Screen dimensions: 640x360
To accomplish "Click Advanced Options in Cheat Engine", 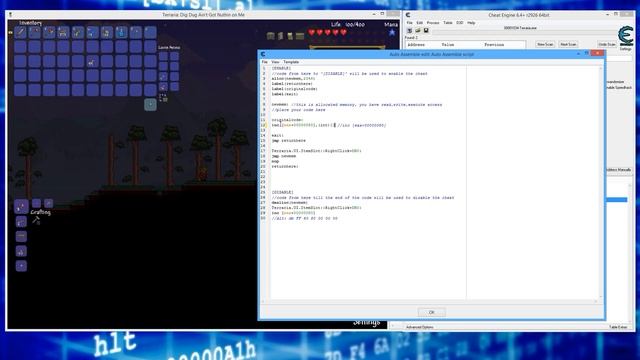I will coord(420,327).
